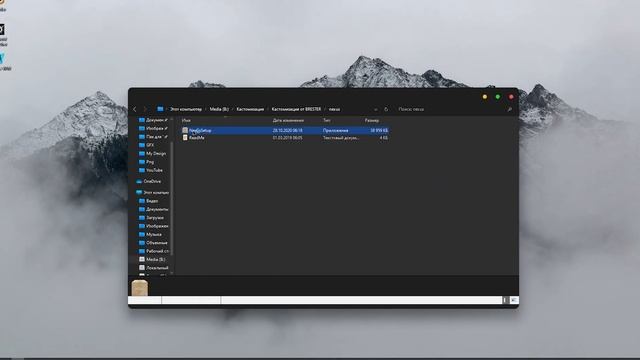Sort by the Тип column header
This screenshot has height=360, width=640.
327,120
